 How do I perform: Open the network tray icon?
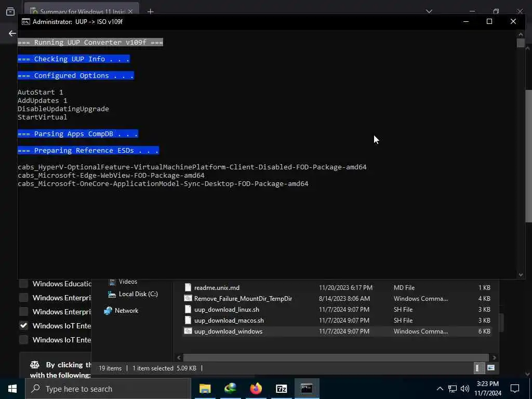pos(453,389)
